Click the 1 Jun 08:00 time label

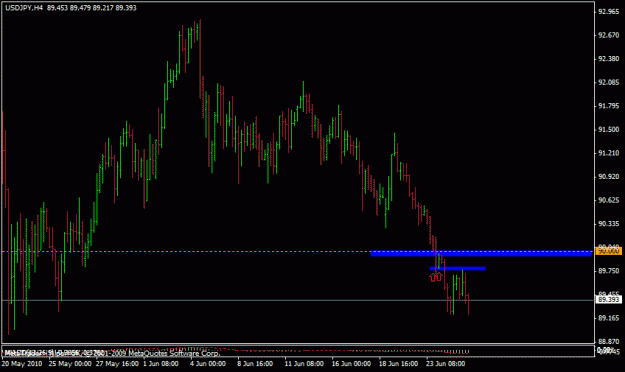point(162,364)
